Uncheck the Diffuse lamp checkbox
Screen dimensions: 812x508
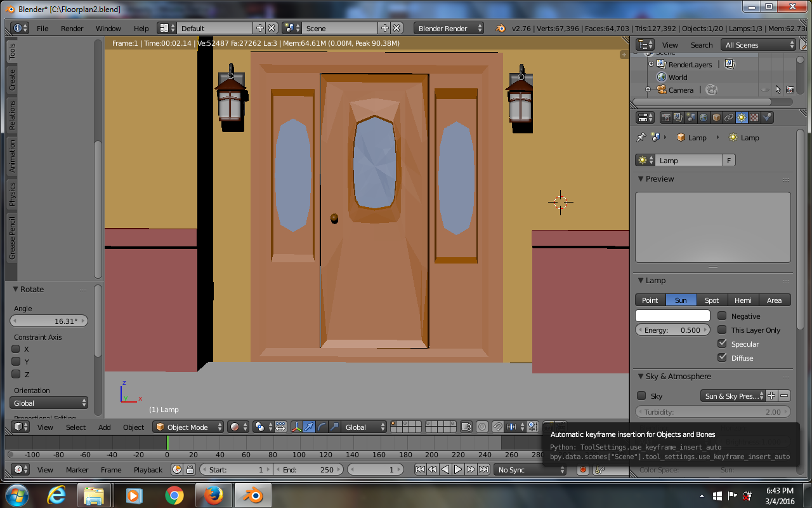tap(722, 358)
